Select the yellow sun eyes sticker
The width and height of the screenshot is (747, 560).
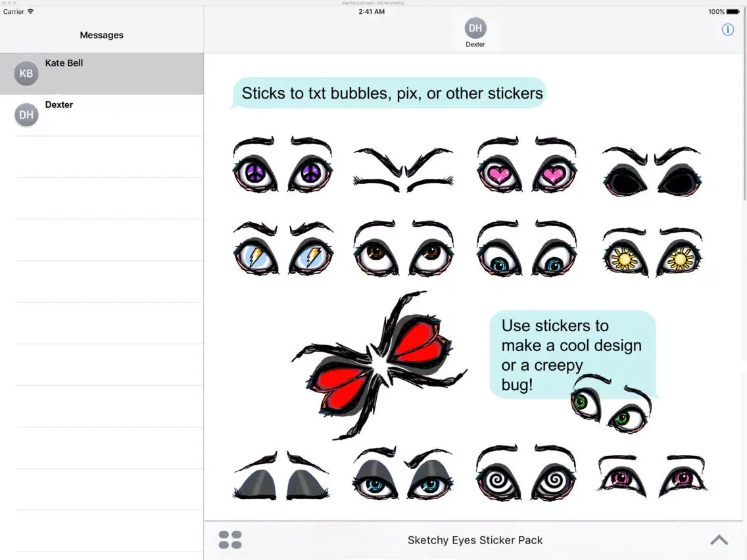click(x=651, y=250)
